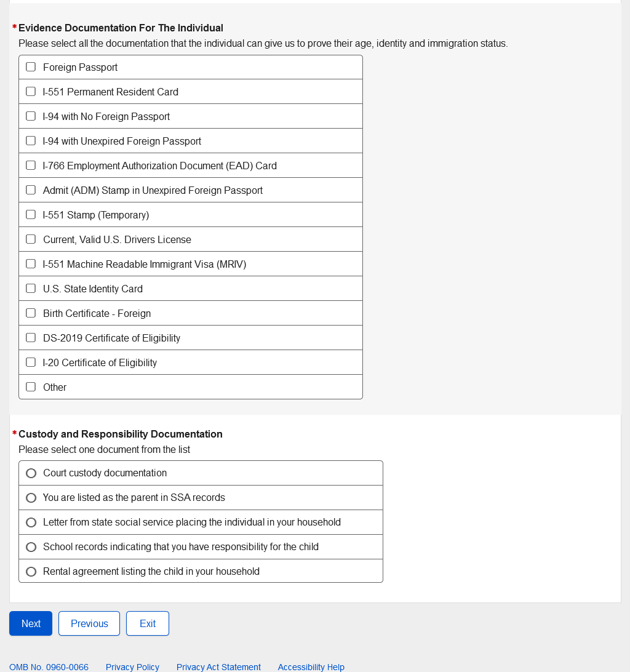Screen dimensions: 630x672
Task: Tick I-551 Permanent Resident Card option
Action: (x=31, y=92)
